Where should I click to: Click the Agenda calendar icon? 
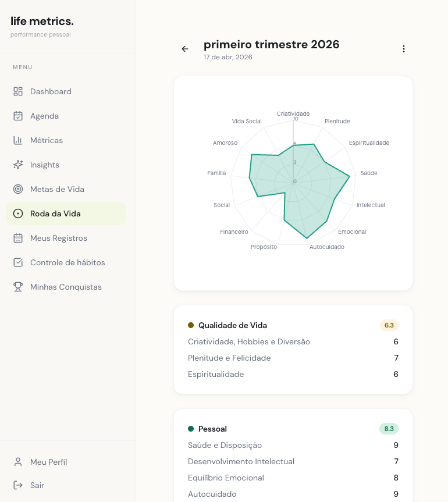pyautogui.click(x=18, y=116)
